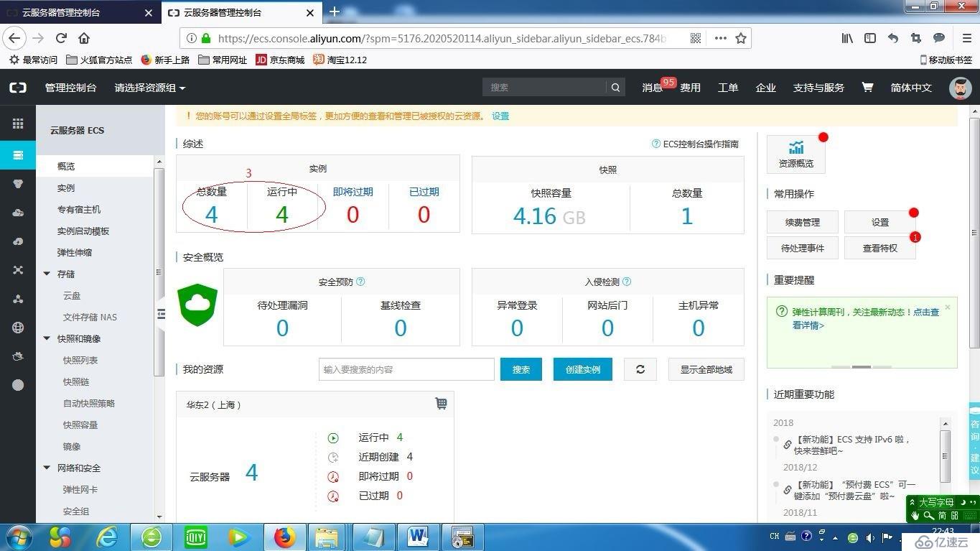980x551 pixels.
Task: Bookmark this page with star icon
Action: click(x=741, y=38)
